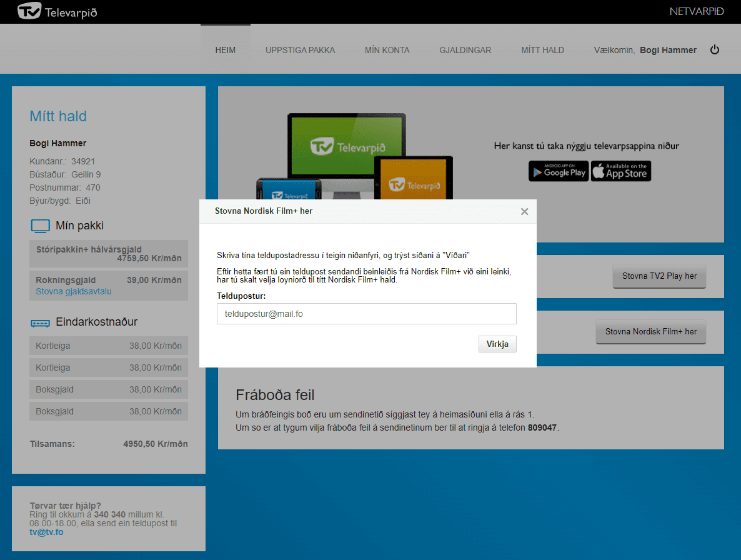Image resolution: width=741 pixels, height=560 pixels.
Task: Click the phone number 809047
Action: [542, 427]
